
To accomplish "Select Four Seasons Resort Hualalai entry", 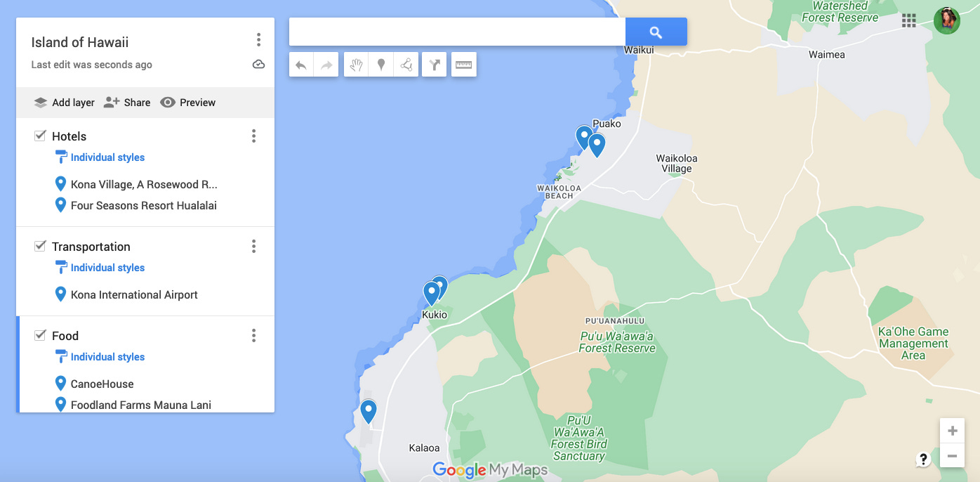I will point(144,206).
